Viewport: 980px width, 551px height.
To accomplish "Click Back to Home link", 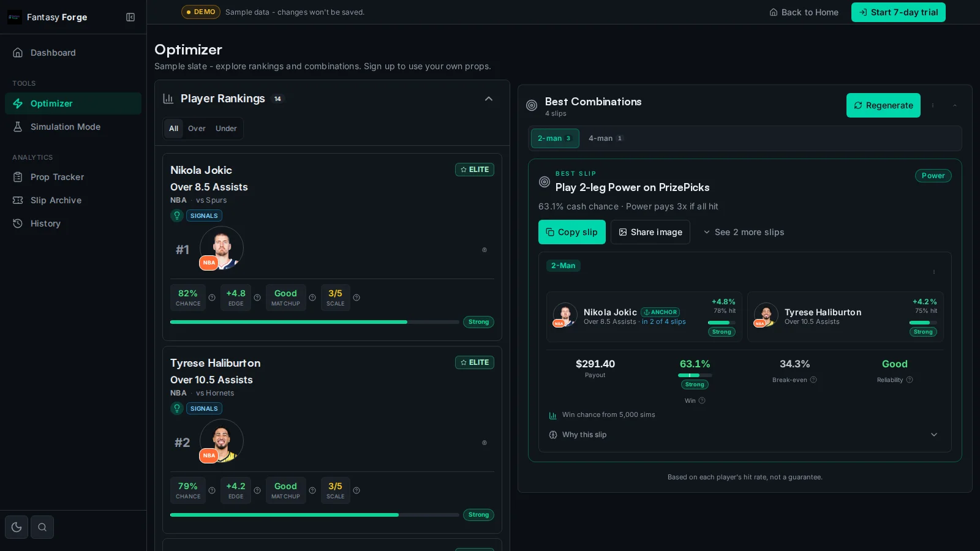I will pyautogui.click(x=804, y=12).
